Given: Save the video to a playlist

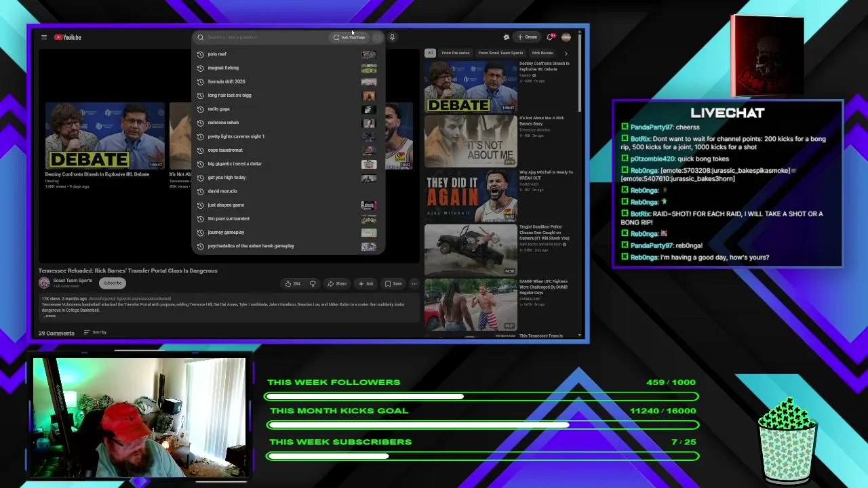Looking at the screenshot, I should 393,283.
